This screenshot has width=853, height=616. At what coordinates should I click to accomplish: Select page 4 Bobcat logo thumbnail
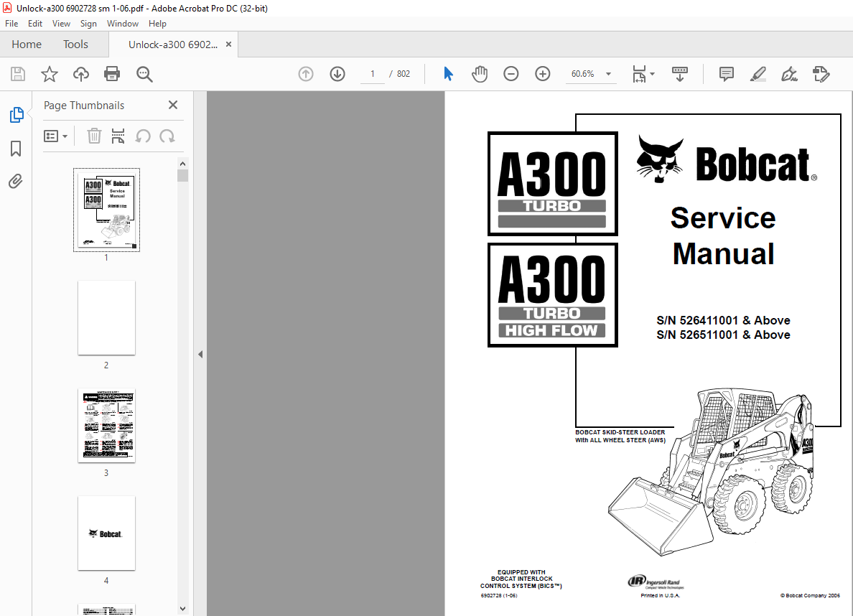coord(106,533)
